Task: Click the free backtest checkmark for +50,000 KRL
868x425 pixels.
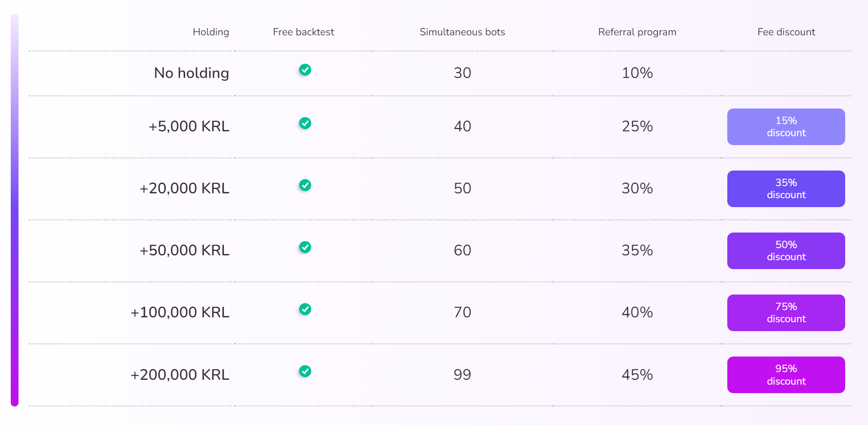Action: coord(305,247)
